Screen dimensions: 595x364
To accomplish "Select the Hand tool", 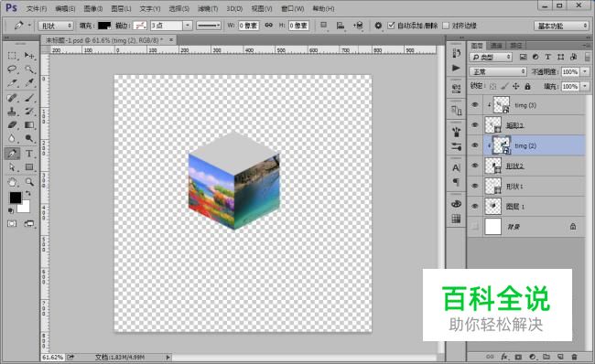I will coord(12,182).
